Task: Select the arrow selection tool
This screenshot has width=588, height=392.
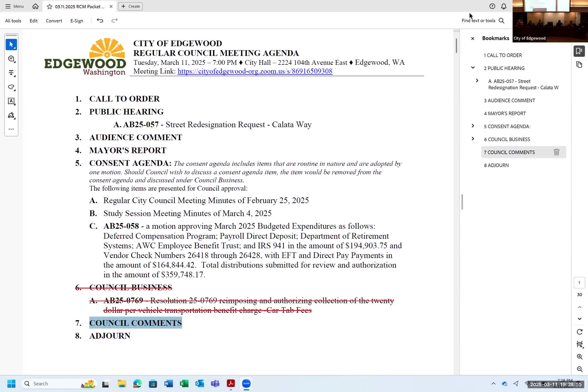Action: pyautogui.click(x=11, y=45)
